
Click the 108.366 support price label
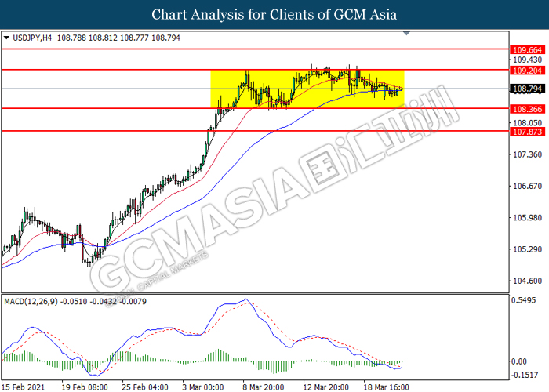pyautogui.click(x=527, y=109)
